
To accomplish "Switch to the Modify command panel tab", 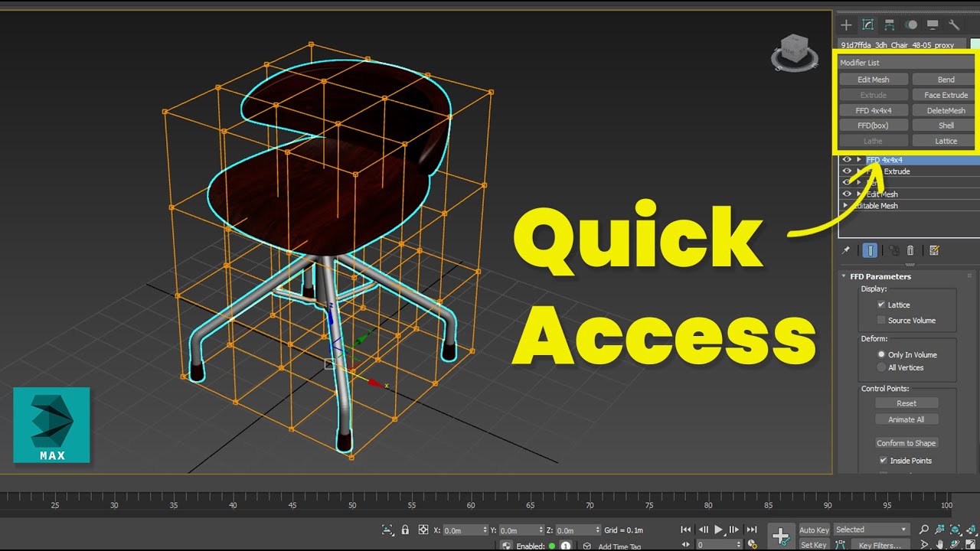I will pos(867,25).
